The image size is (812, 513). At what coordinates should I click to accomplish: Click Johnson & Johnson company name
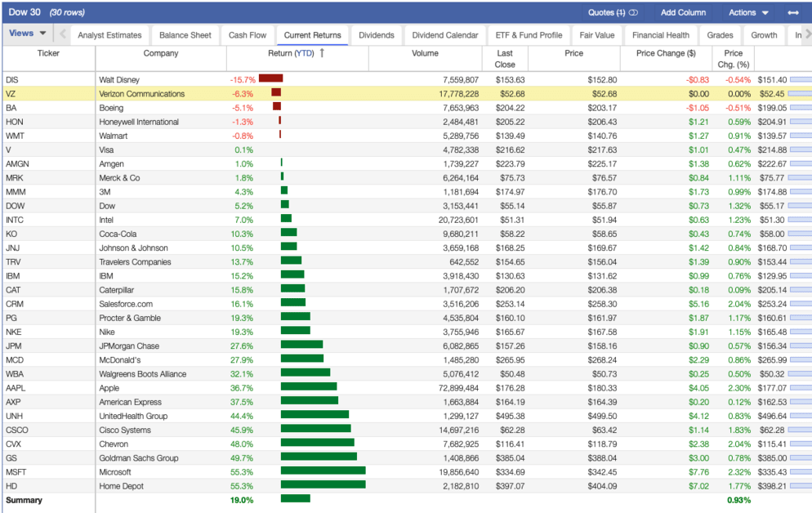[x=133, y=248]
